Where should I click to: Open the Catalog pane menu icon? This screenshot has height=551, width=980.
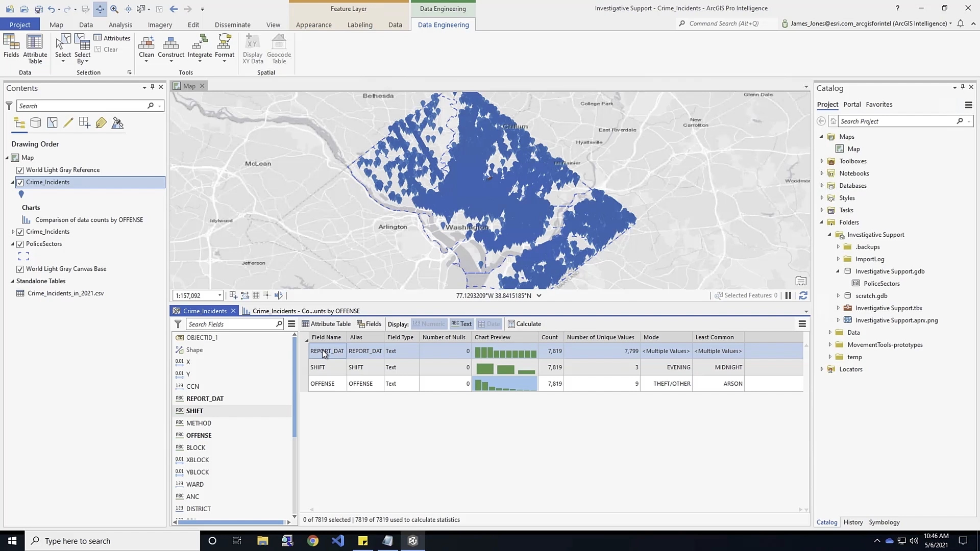point(968,105)
